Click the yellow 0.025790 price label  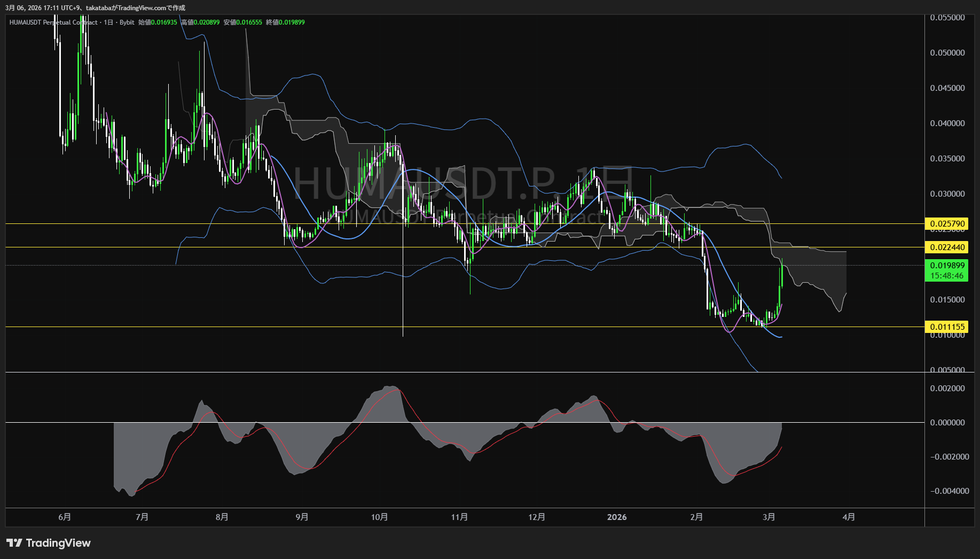(947, 224)
